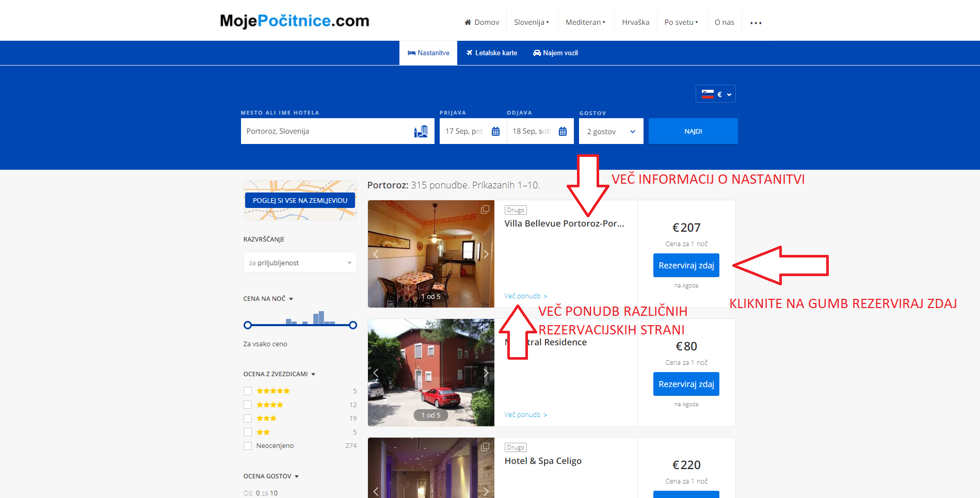The image size is (980, 498).
Task: Collapse the OCENA Z ZVEZDICAMI section
Action: (x=279, y=374)
